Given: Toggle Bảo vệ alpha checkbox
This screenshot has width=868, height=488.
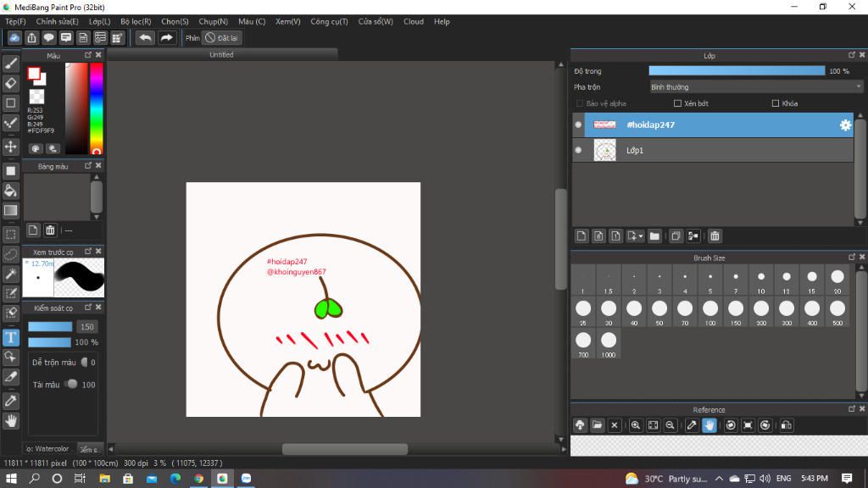Looking at the screenshot, I should pyautogui.click(x=580, y=103).
